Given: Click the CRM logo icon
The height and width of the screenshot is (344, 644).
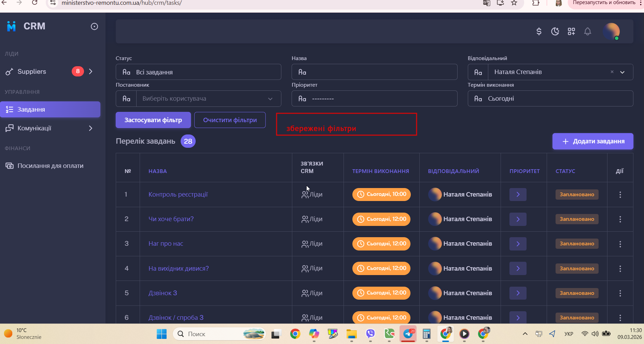Looking at the screenshot, I should pos(12,26).
